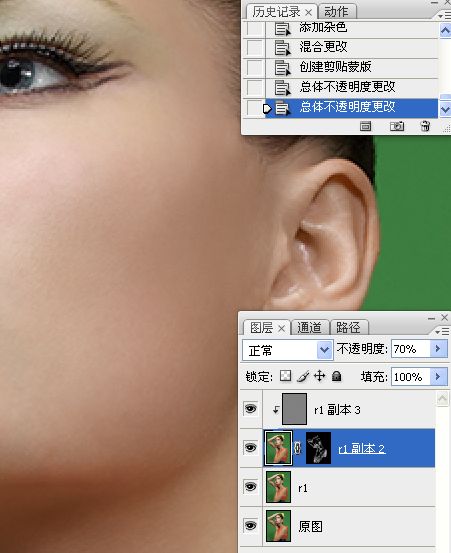Toggle visibility of the r1 layer

tap(250, 487)
